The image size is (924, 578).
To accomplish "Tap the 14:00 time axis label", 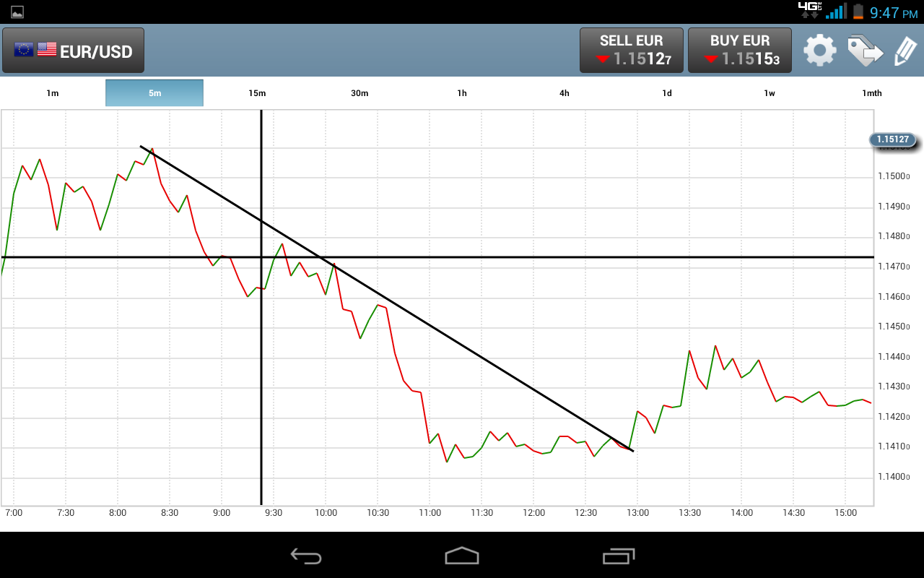I will (x=742, y=513).
